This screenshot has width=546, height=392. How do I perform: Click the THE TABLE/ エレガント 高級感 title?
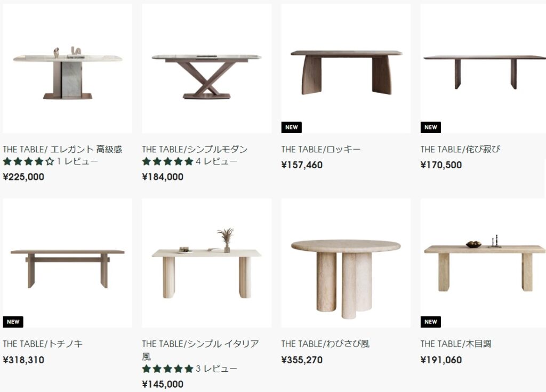[x=62, y=149]
